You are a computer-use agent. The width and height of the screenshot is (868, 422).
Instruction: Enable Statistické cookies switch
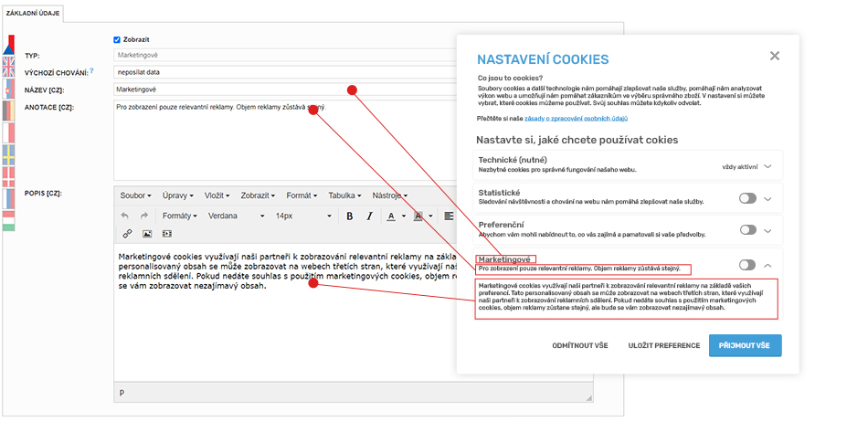pos(747,198)
